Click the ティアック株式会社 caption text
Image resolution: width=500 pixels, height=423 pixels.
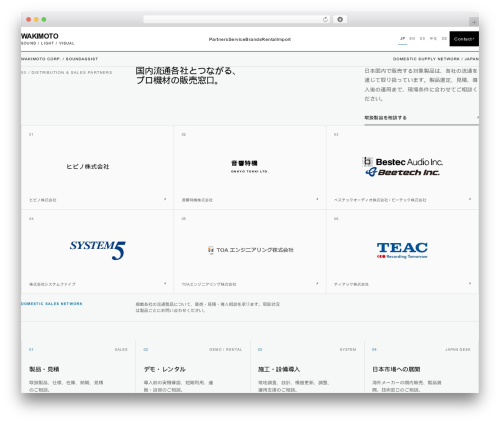[x=351, y=284]
